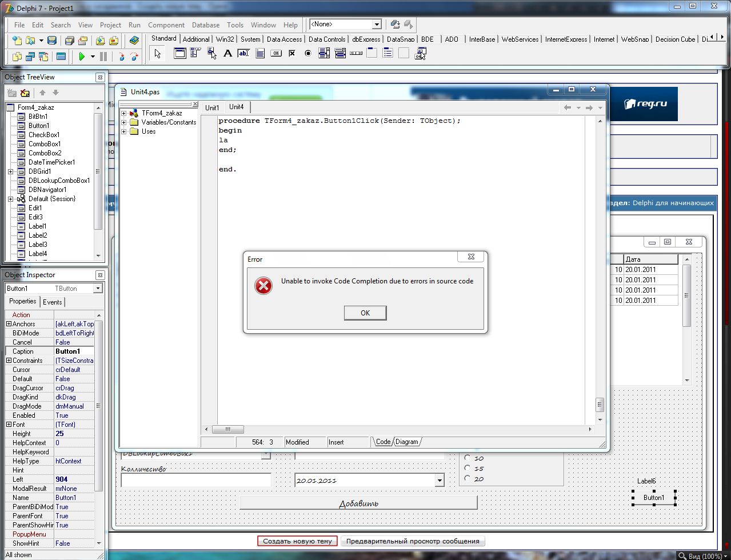Click the Step Over debug icon

coord(134,57)
